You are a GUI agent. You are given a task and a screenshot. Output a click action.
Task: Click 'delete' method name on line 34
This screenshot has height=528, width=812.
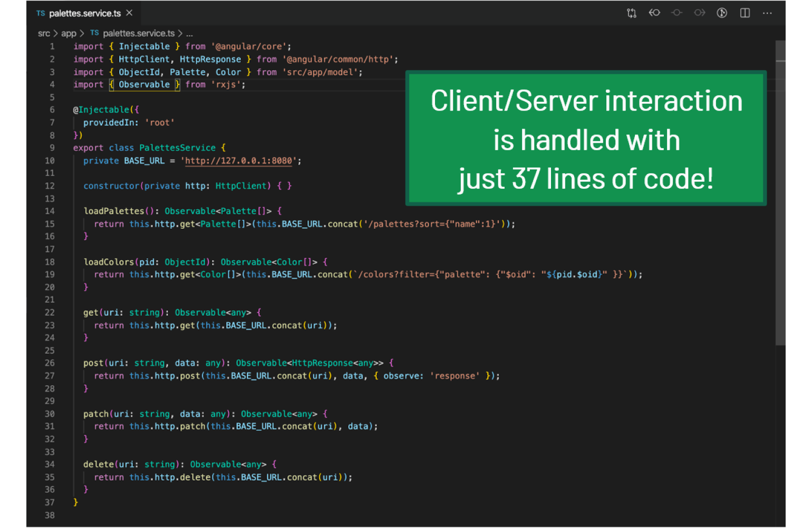pos(99,464)
